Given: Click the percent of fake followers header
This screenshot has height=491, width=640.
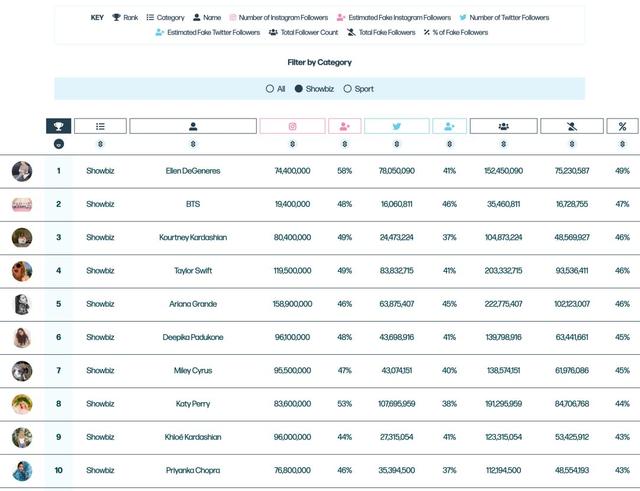Looking at the screenshot, I should 622,126.
